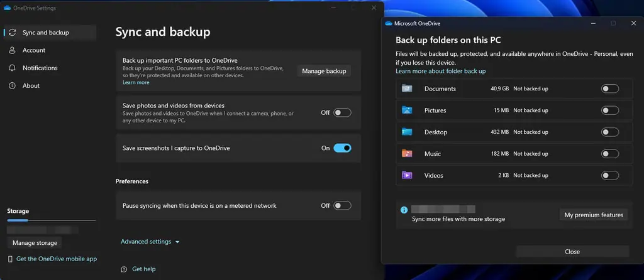This screenshot has width=644, height=280.
Task: Click the Storage usage progress bar
Action: pyautogui.click(x=52, y=220)
